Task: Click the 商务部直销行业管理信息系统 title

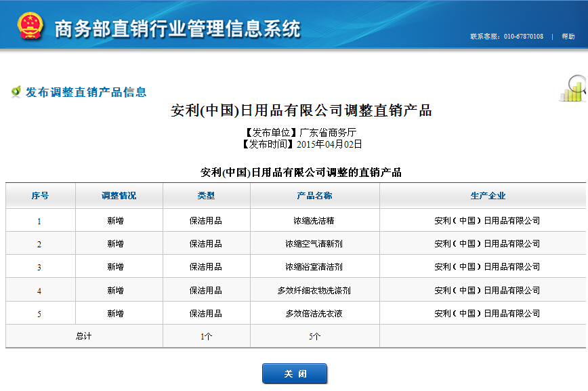Action: pyautogui.click(x=177, y=28)
